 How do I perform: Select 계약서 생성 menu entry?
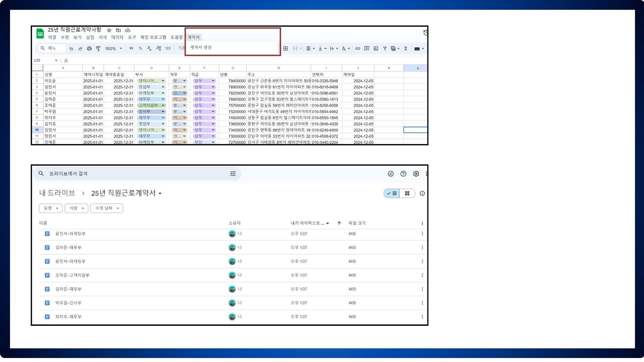(201, 47)
